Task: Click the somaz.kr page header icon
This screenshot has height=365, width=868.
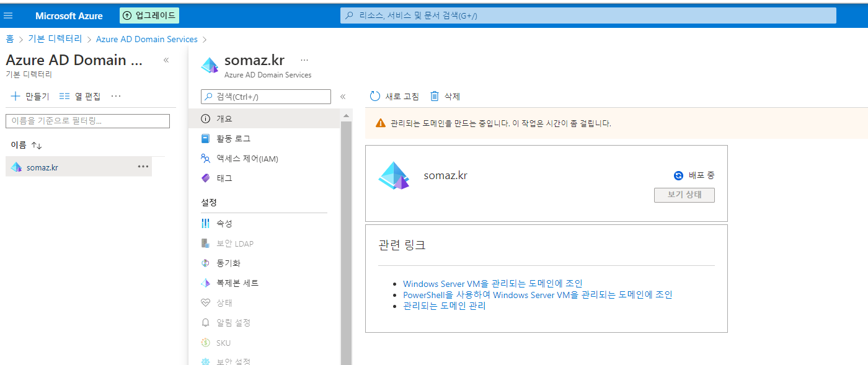Action: (210, 65)
